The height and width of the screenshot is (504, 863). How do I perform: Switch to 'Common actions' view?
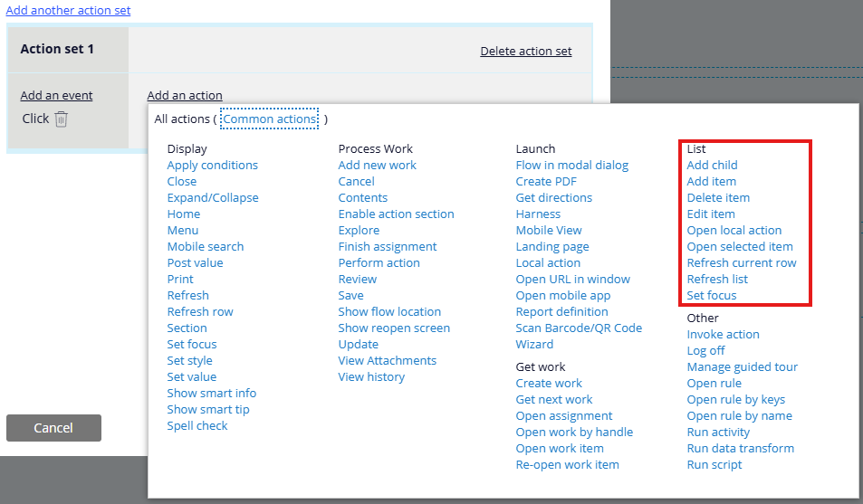pos(269,119)
